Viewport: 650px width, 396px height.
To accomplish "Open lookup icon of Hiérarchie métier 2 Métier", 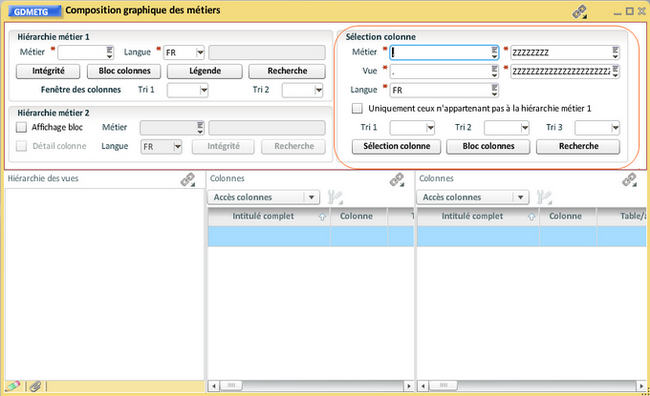I will pyautogui.click(x=200, y=128).
